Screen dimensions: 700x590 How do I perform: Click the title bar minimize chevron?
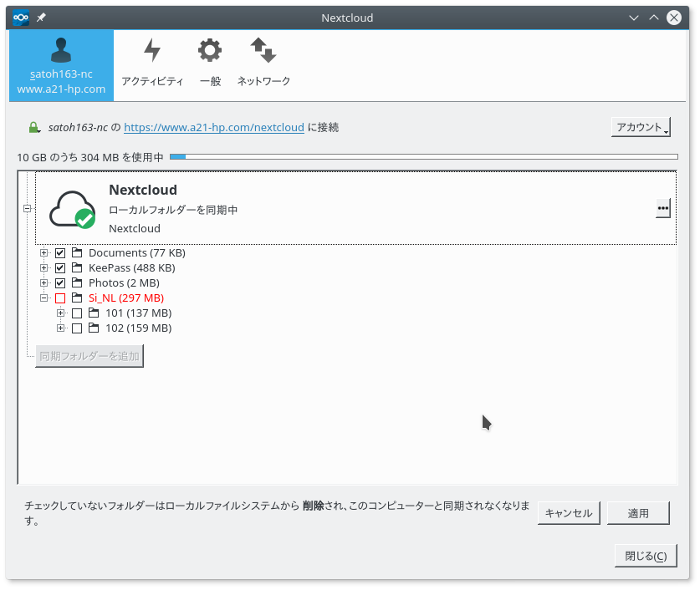tap(634, 18)
